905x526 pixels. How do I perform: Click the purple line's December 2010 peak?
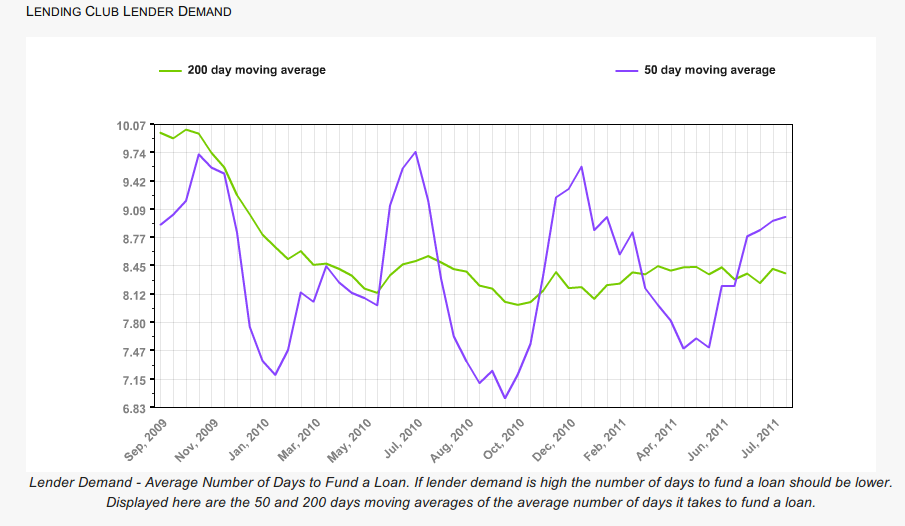click(581, 166)
